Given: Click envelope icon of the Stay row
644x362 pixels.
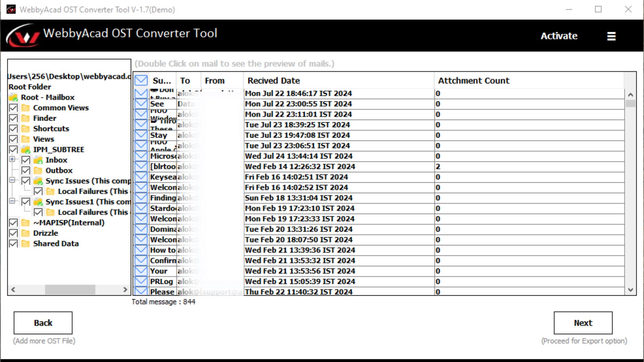Looking at the screenshot, I should [141, 135].
